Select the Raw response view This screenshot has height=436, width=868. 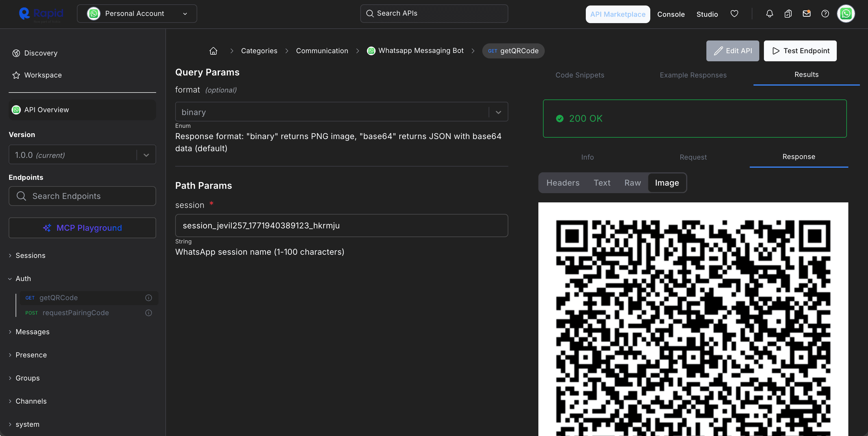632,183
